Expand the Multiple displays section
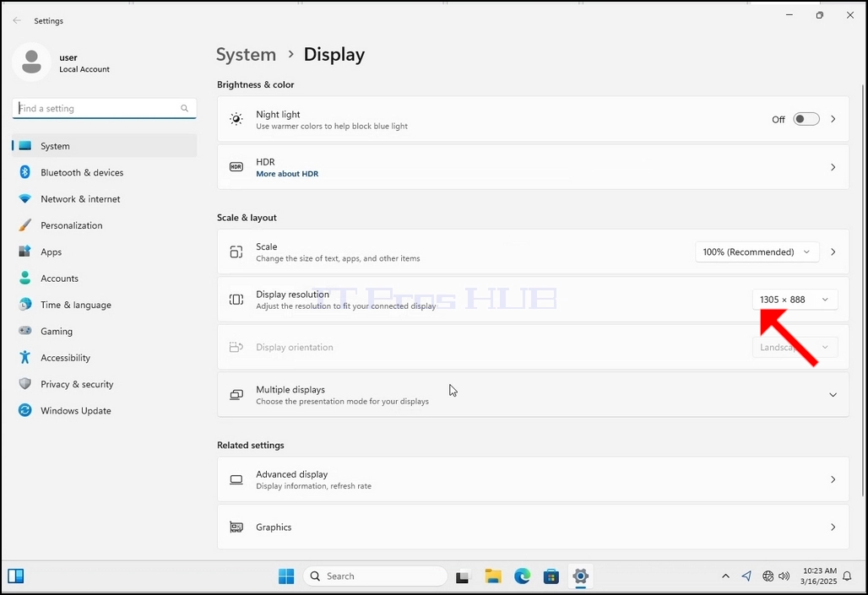The width and height of the screenshot is (868, 595). (x=833, y=395)
